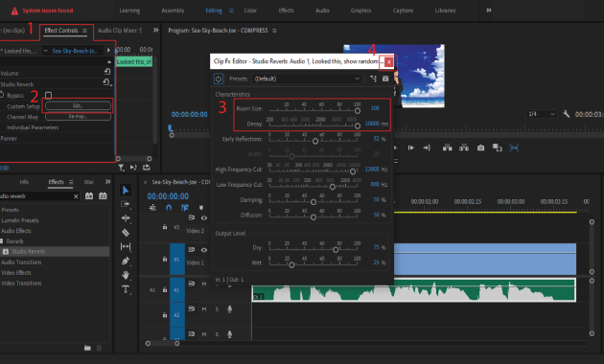Click the Lift button in Program monitor
The width and height of the screenshot is (604, 364).
click(x=447, y=148)
